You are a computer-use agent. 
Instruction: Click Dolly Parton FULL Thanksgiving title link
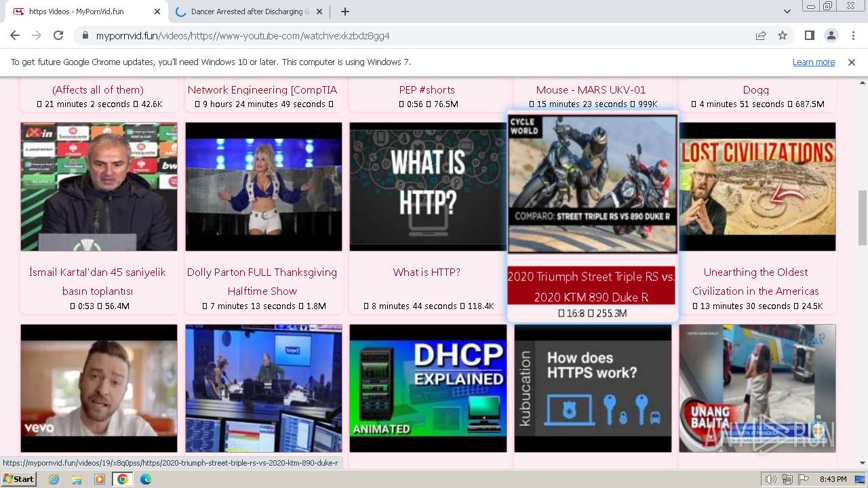(262, 281)
